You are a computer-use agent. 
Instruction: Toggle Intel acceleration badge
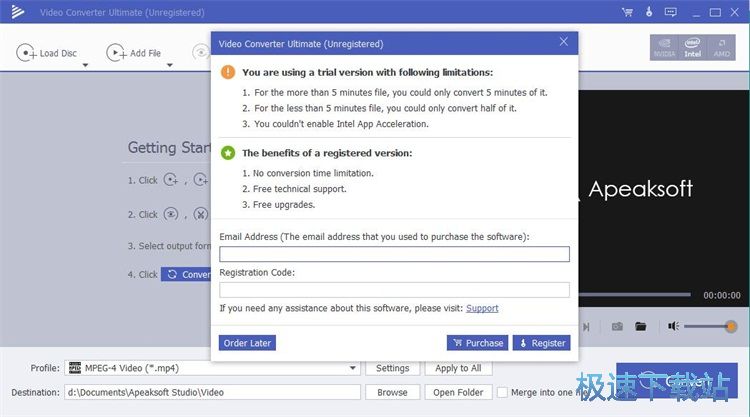[x=692, y=47]
